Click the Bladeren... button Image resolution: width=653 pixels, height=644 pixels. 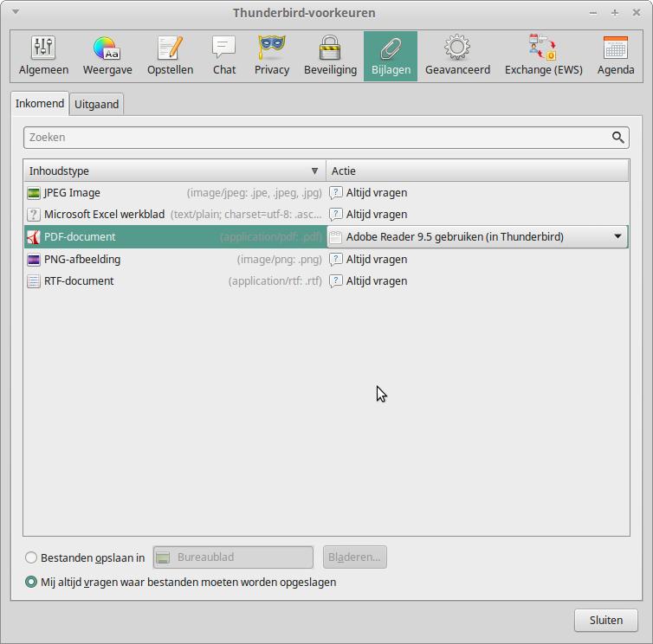(355, 557)
